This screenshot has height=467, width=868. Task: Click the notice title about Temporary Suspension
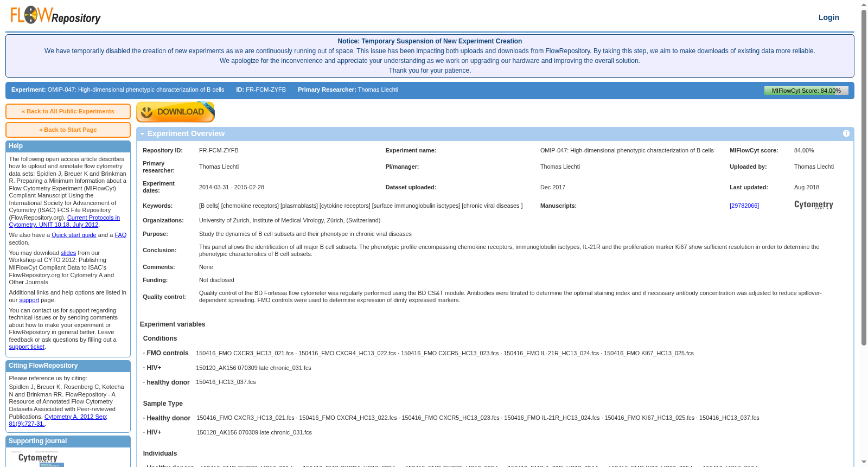(430, 41)
